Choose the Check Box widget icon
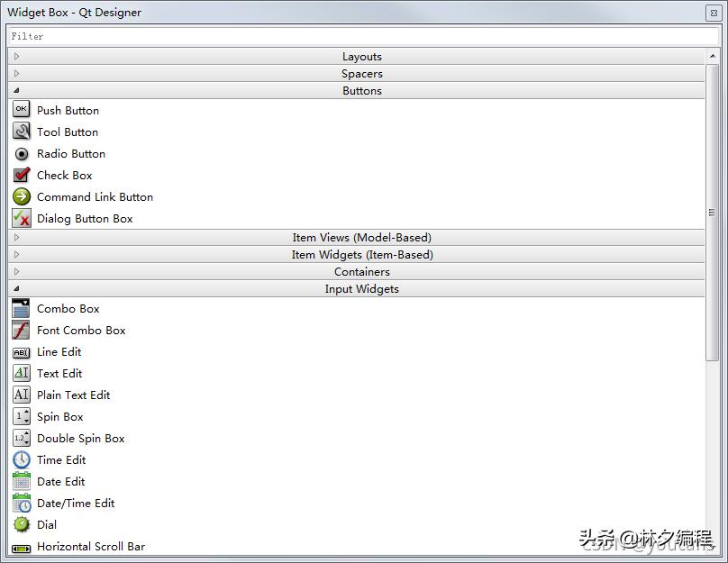Viewport: 728px width, 563px height. click(x=22, y=175)
